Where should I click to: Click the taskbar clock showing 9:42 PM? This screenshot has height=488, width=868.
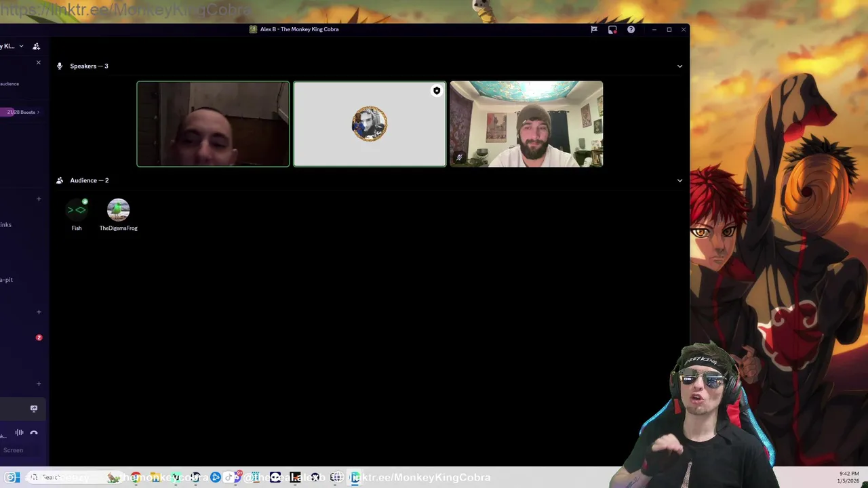pyautogui.click(x=849, y=477)
